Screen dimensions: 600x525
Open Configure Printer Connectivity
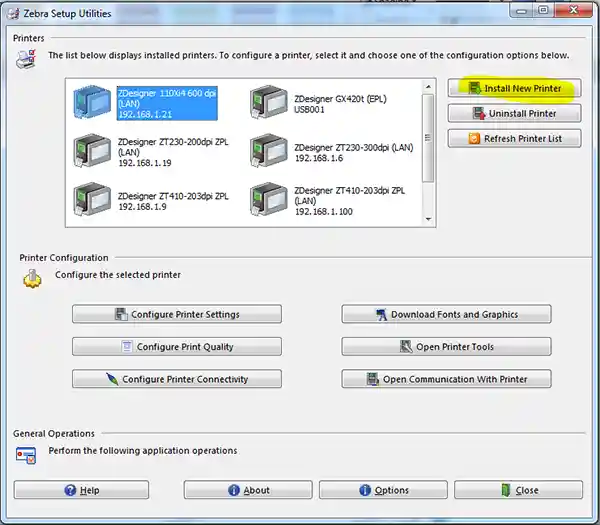coord(177,379)
